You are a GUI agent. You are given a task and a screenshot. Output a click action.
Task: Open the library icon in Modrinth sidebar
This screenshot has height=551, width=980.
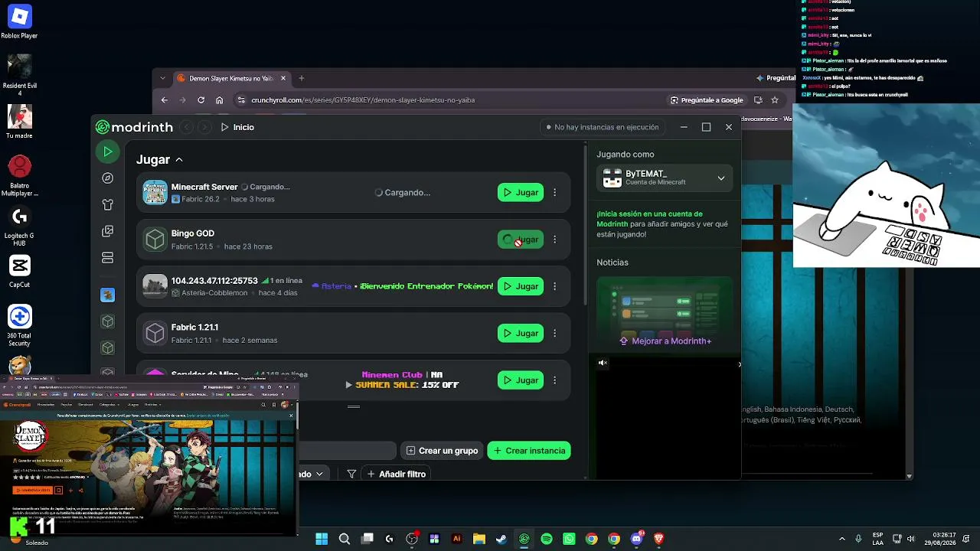pos(108,231)
